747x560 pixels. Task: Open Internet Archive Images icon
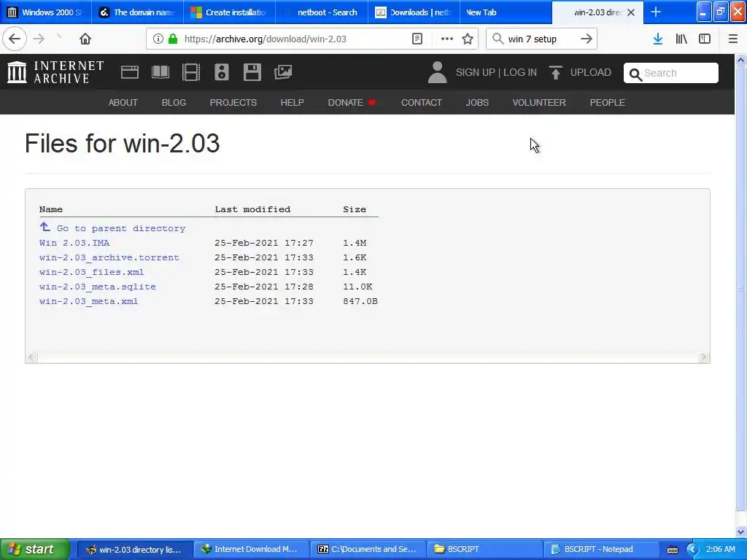283,72
